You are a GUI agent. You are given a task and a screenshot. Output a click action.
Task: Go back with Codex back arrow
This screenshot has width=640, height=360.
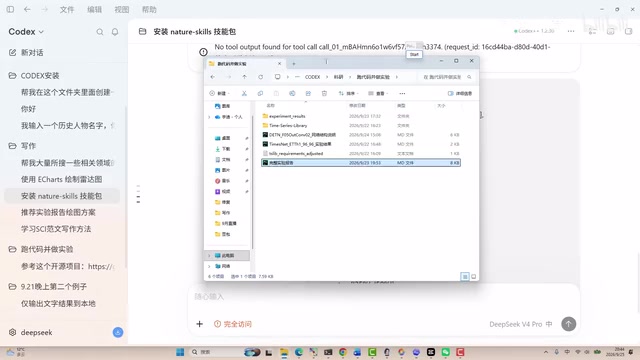27,9
